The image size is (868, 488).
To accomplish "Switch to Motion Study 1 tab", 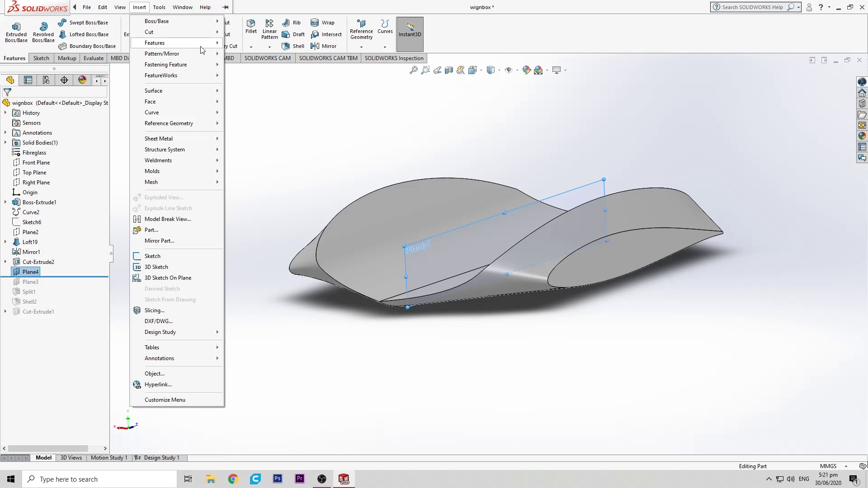I will (x=109, y=458).
